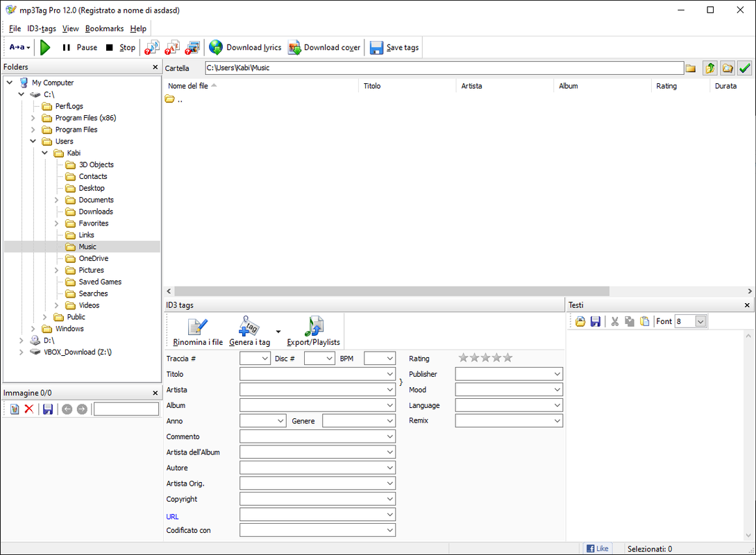Viewport: 756px width, 555px height.
Task: Click the file list horizontal scrollbar
Action: tap(392, 291)
